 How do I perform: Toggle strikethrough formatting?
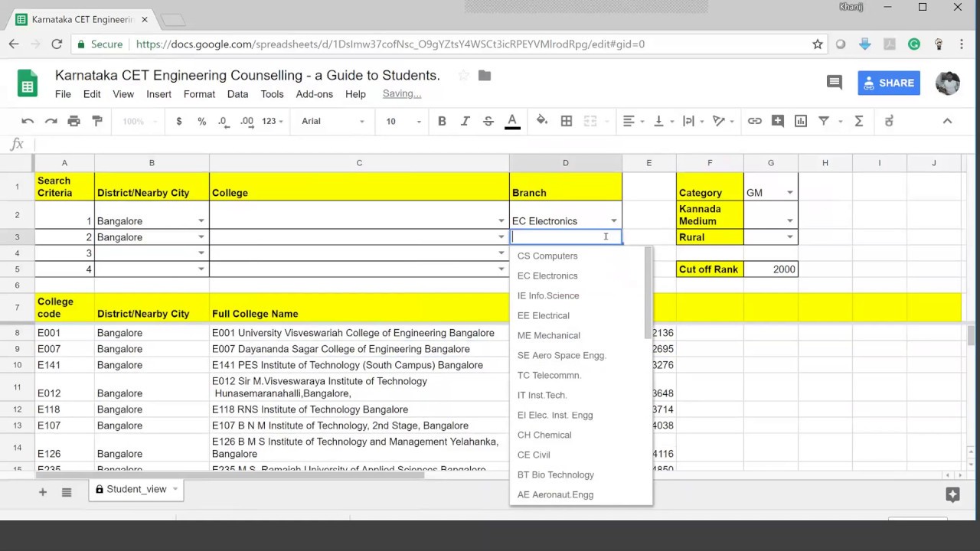488,121
